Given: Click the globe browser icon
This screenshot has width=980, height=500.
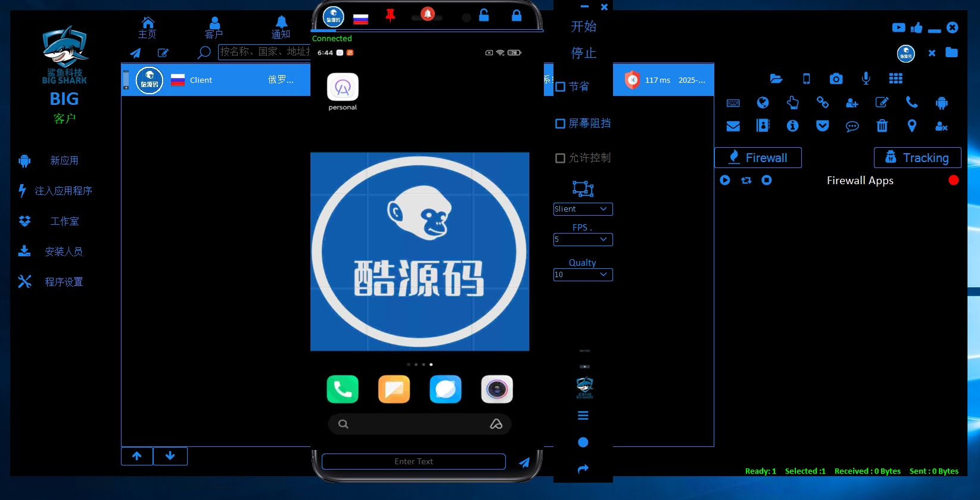Looking at the screenshot, I should point(763,103).
